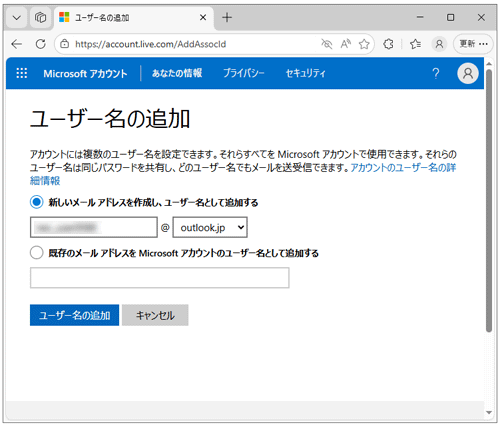Viewport: 500px width, 427px height.
Task: Click the 更新 browser update button
Action: click(x=473, y=44)
